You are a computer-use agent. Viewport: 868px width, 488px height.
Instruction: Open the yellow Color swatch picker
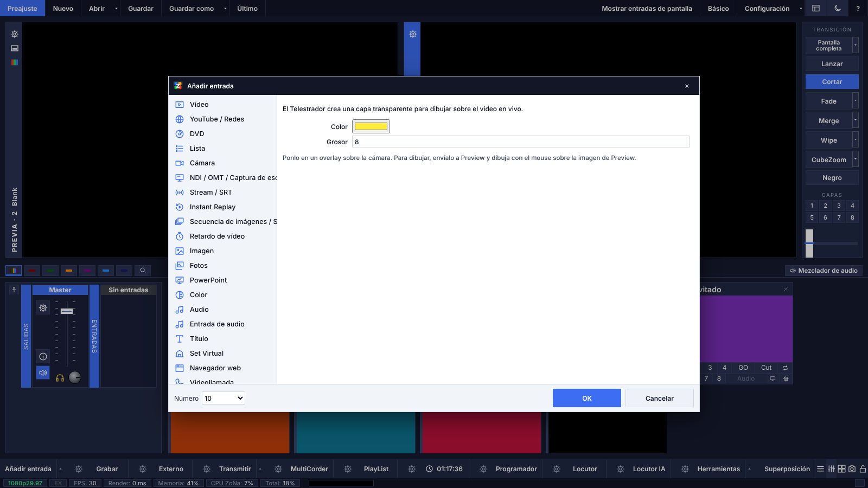coord(371,126)
